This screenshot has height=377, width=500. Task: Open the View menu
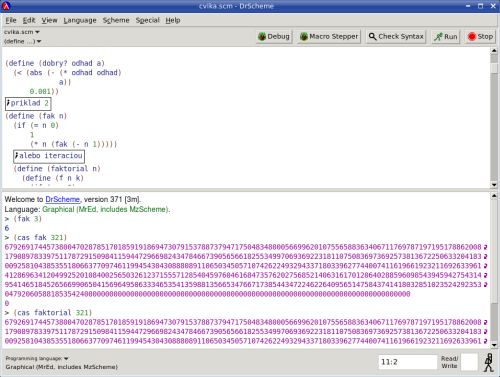(x=49, y=20)
